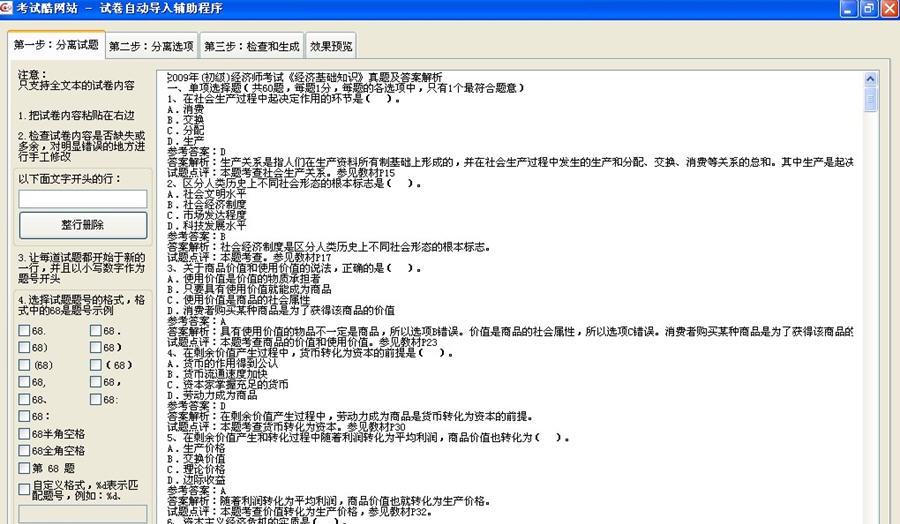Click the line '参考答案:B'
Image resolution: width=900 pixels, height=524 pixels.
[x=196, y=236]
